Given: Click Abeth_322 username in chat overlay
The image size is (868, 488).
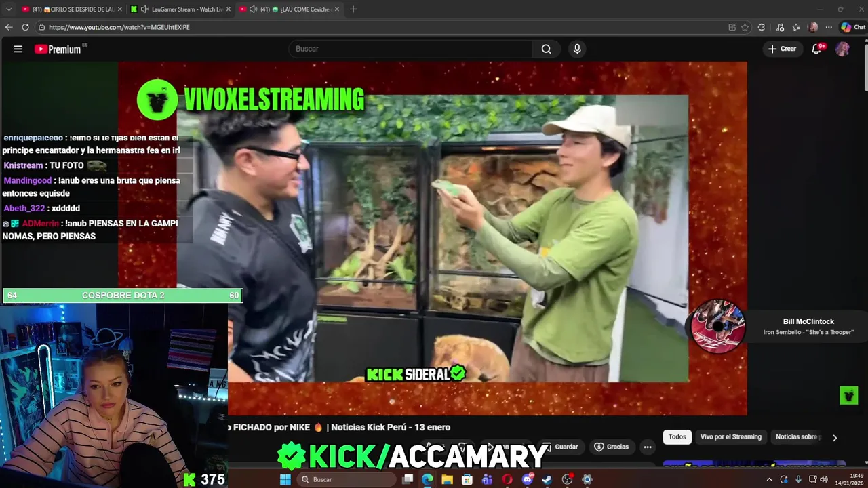Looking at the screenshot, I should 24,208.
